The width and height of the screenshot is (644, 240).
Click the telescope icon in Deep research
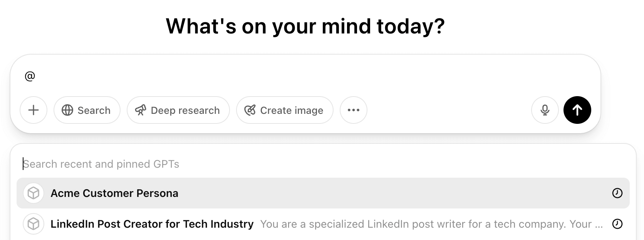[x=141, y=110]
